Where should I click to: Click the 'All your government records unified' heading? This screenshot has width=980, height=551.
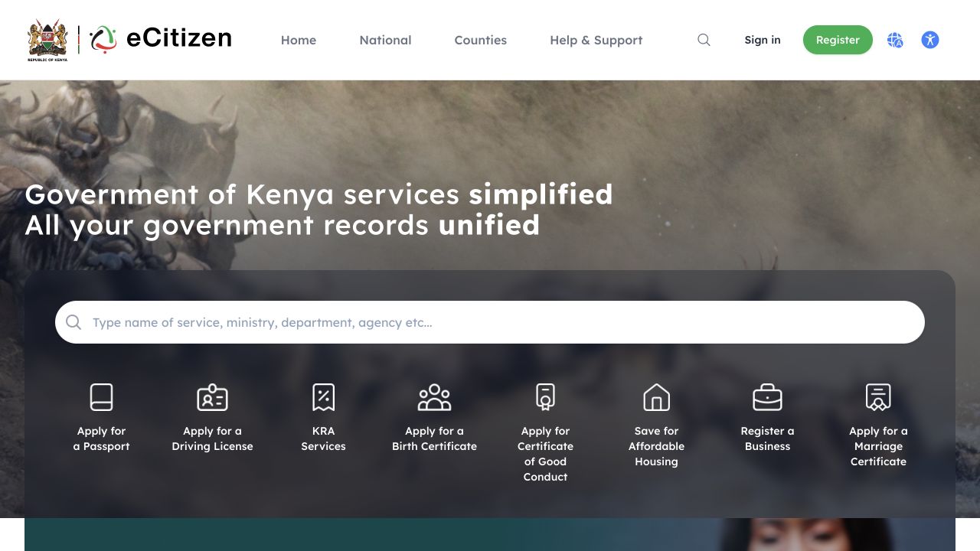(x=282, y=225)
